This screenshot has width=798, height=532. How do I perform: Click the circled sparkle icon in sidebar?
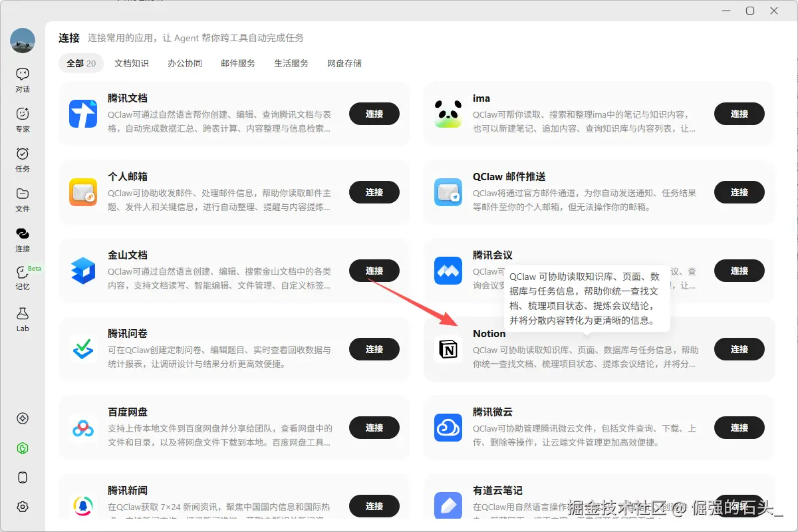23,418
